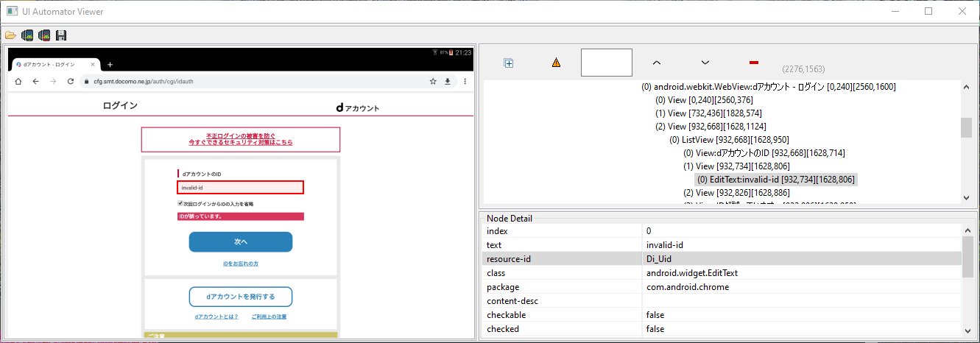Capture a device screenshot with the first Android phone icon
The height and width of the screenshot is (343, 980).
(27, 35)
